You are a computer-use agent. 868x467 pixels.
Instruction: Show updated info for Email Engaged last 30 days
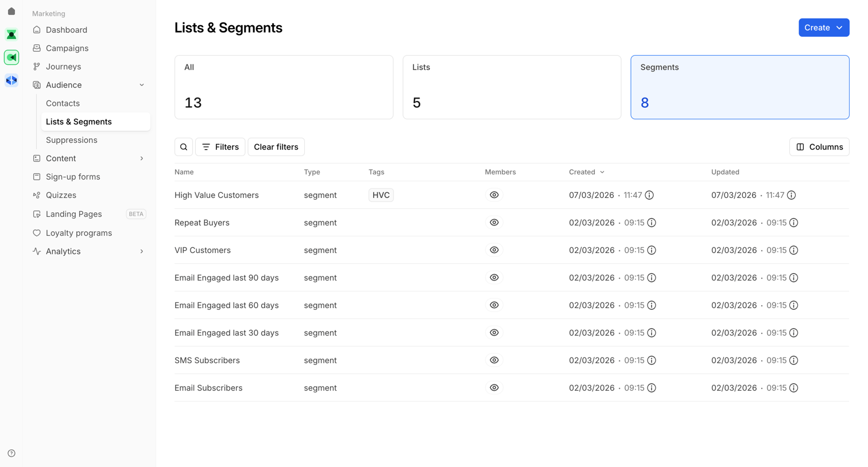794,333
